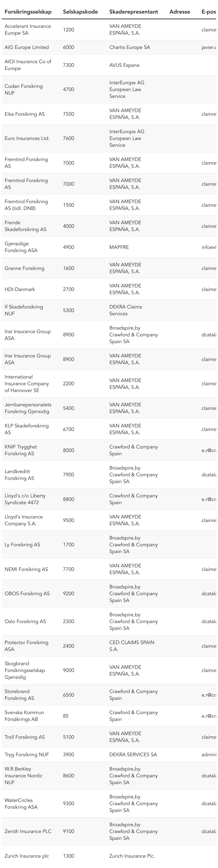Click Svenska Kommun Försäkrings AB cell
The image size is (218, 868).
(24, 716)
